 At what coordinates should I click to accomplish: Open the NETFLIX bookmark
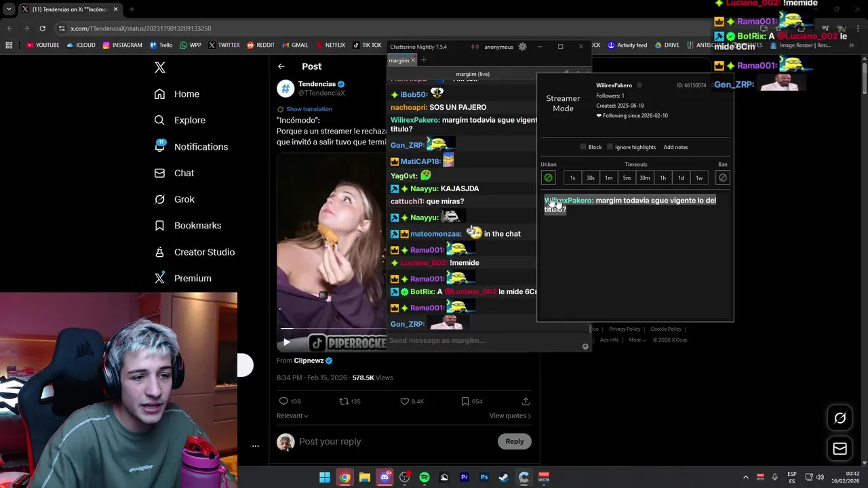[330, 45]
